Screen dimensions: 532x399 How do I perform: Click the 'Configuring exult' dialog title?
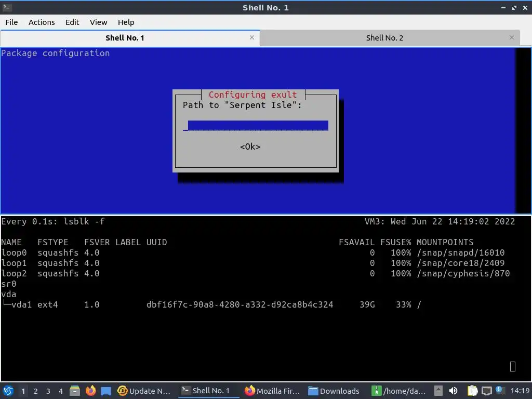(253, 95)
